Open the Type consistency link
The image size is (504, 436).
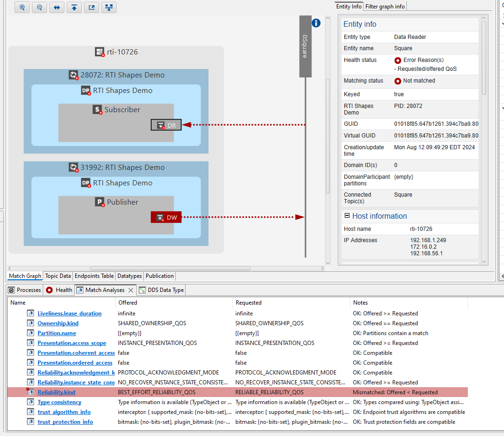coord(60,402)
